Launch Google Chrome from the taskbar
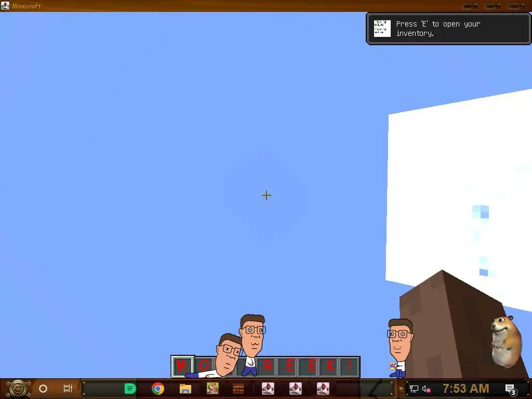Screen dimensions: 532x399 (158, 389)
